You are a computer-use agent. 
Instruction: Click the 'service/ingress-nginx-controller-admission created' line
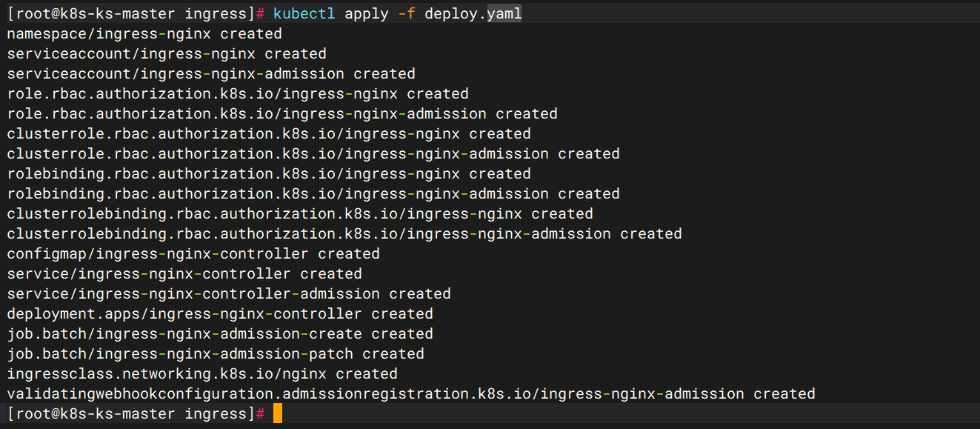pos(229,294)
